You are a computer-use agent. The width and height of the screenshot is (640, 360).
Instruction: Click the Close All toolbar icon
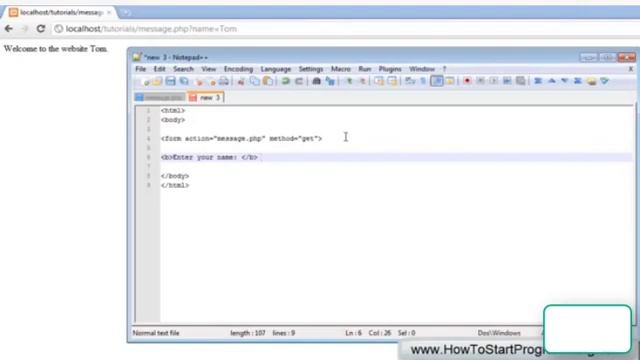tap(211, 82)
